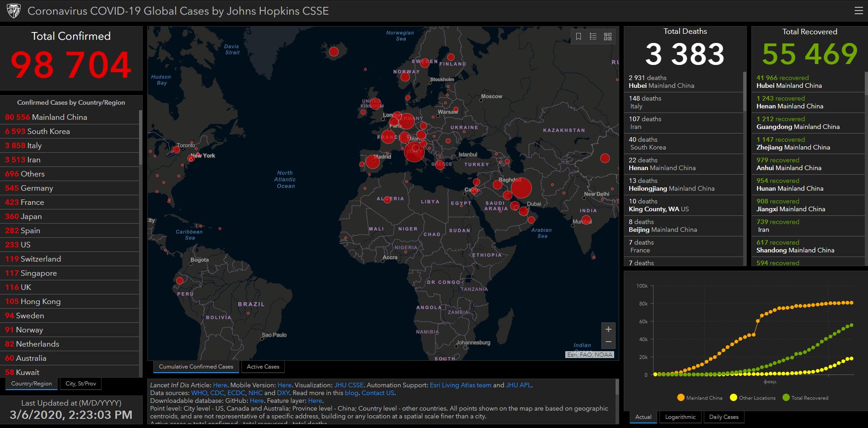The image size is (868, 428).
Task: Select the Country/Region tab
Action: pos(32,384)
